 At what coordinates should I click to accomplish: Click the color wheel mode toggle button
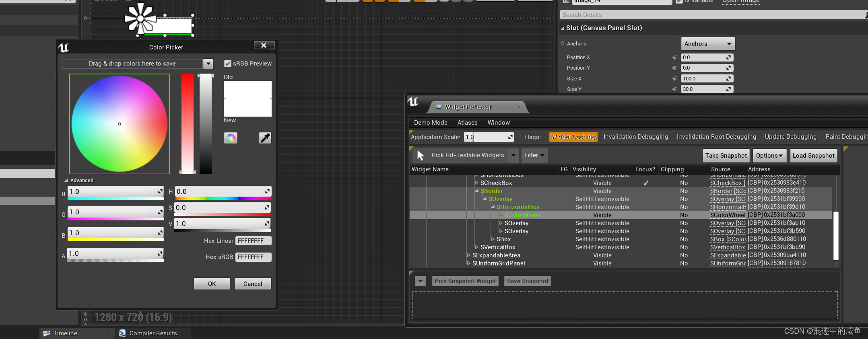231,138
